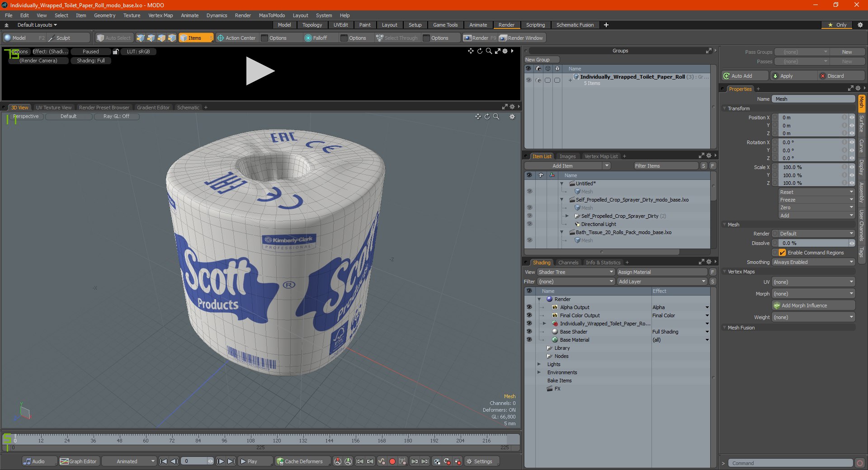This screenshot has height=470, width=868.
Task: Open the Images tab
Action: (x=567, y=156)
